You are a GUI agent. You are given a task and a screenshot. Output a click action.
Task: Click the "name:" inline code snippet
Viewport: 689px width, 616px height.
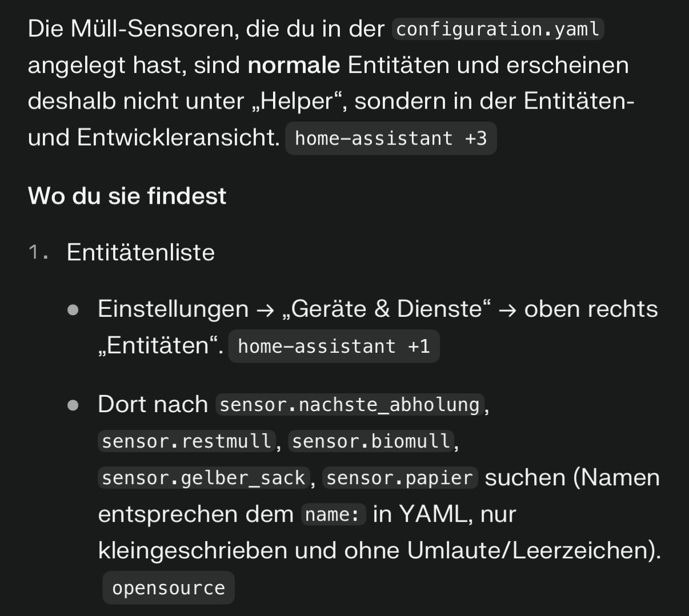click(333, 514)
